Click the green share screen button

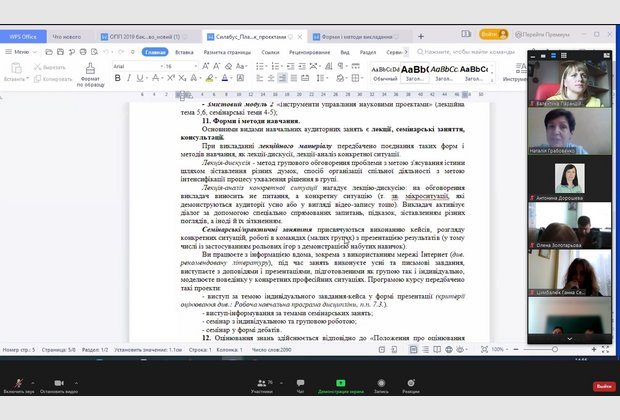(341, 381)
